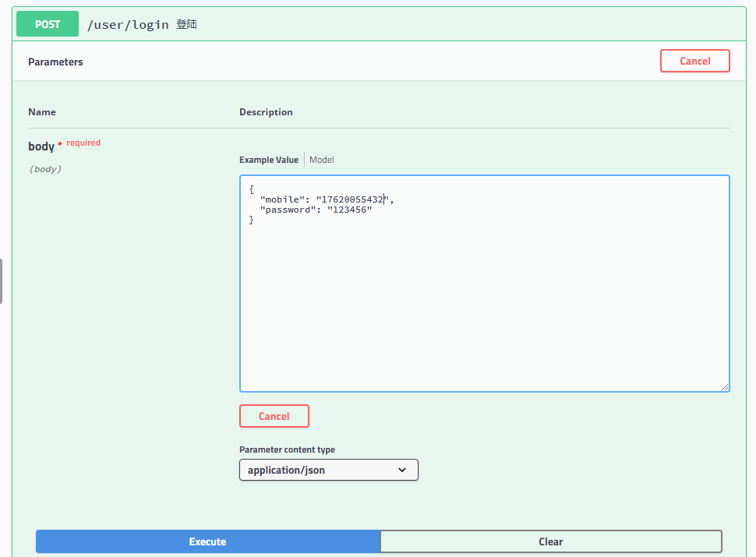
Task: Click the /user/login endpoint path
Action: [x=128, y=24]
